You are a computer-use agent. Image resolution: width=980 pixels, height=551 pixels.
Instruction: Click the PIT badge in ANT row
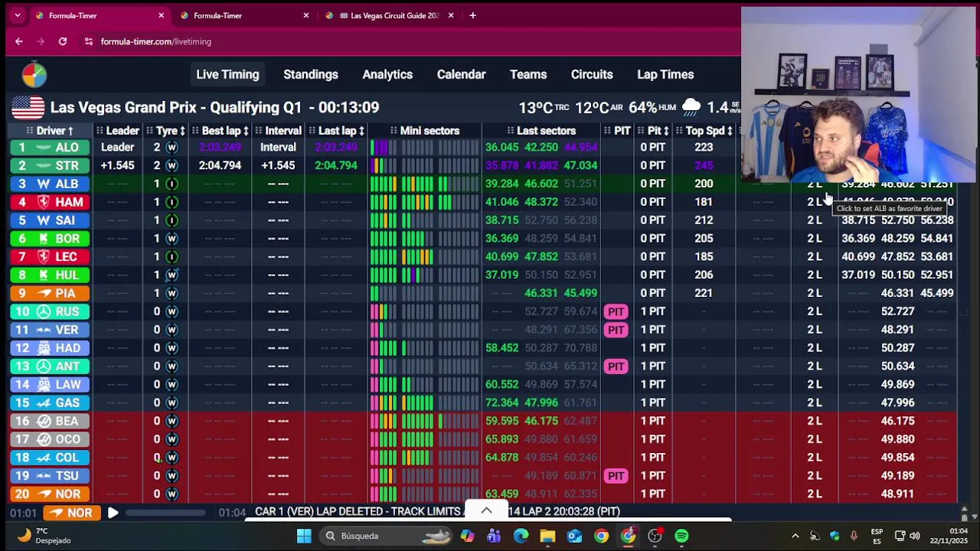[616, 366]
